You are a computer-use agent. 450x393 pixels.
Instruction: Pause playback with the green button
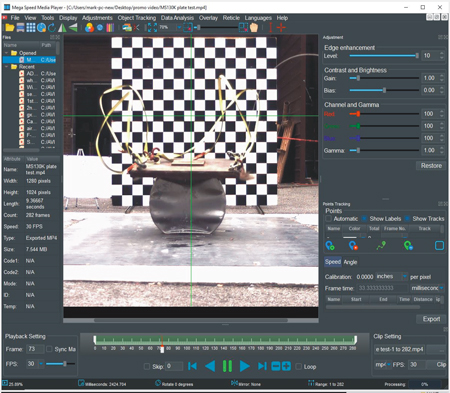coord(227,366)
